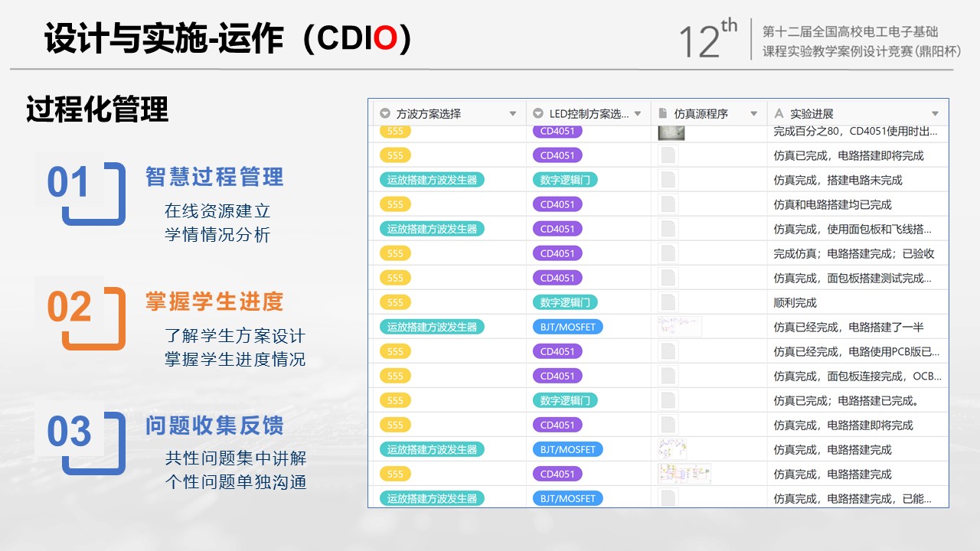The height and width of the screenshot is (551, 980).
Task: Click the text-type A icon beside 实验进展
Action: (779, 114)
